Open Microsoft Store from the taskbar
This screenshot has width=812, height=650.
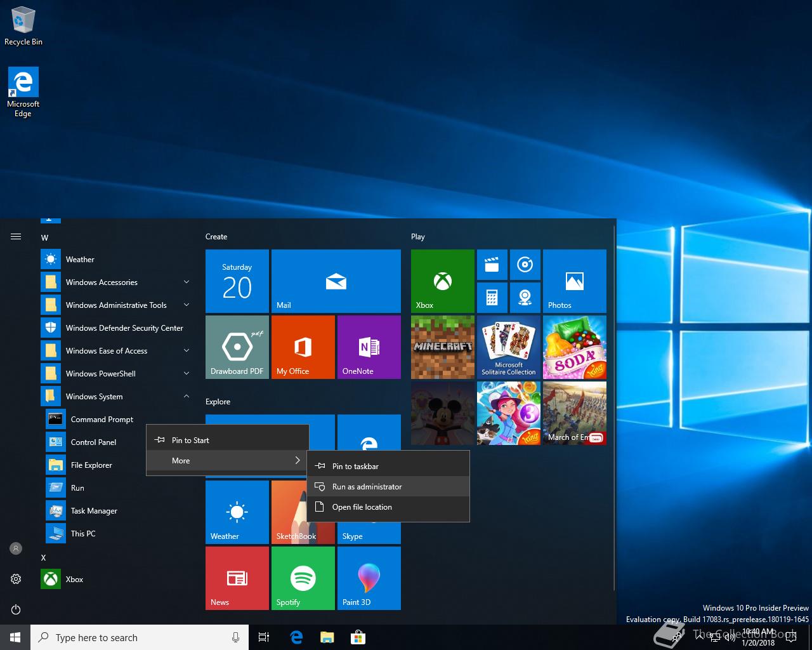point(358,637)
